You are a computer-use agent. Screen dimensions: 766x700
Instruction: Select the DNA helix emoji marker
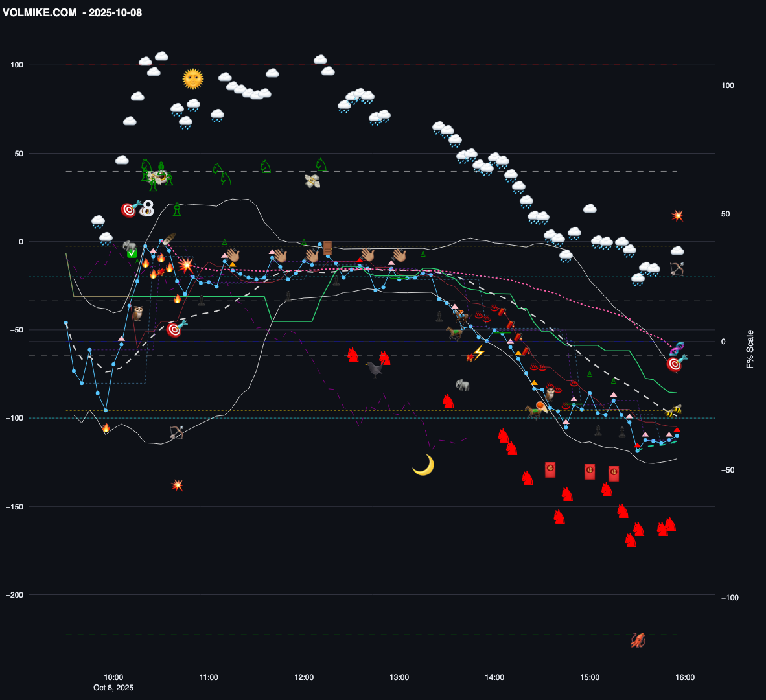677,348
